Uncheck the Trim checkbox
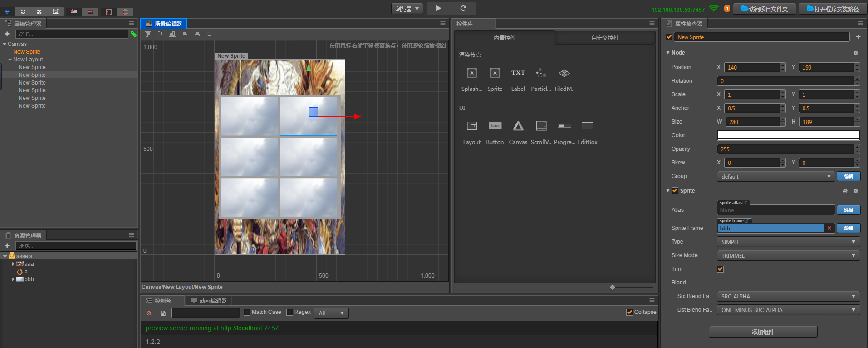Image resolution: width=868 pixels, height=348 pixels. point(720,269)
